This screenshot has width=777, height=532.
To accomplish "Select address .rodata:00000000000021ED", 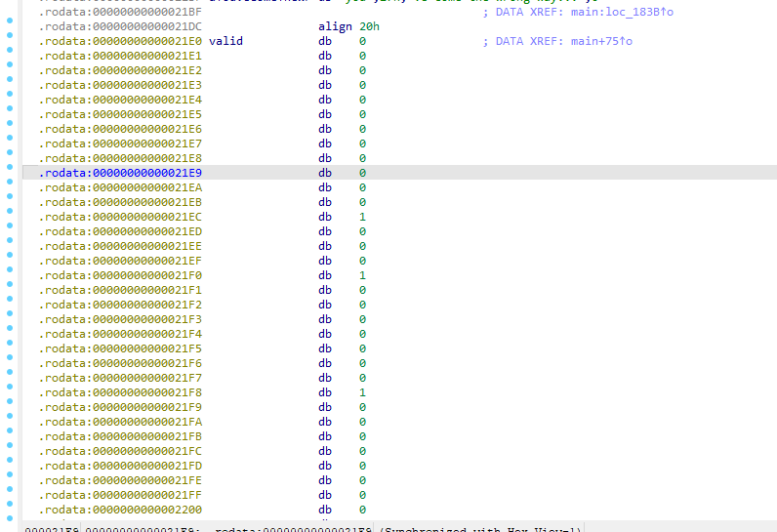I will click(x=120, y=231).
